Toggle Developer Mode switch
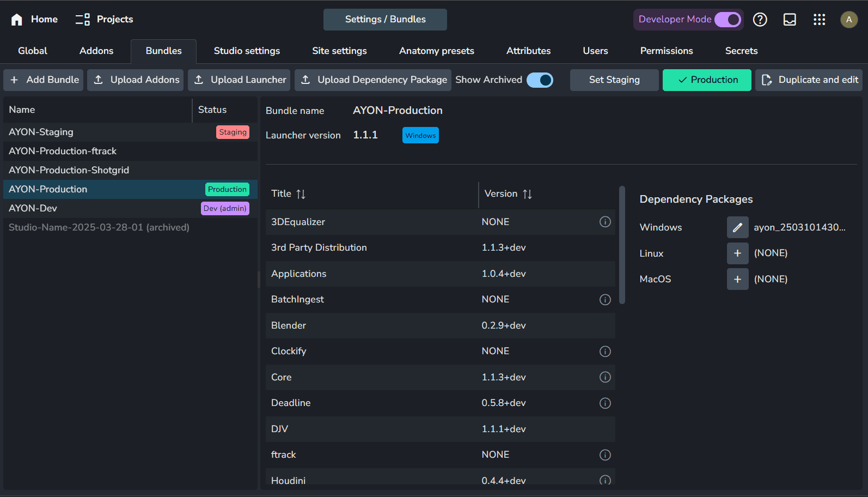The image size is (868, 497). click(x=728, y=20)
